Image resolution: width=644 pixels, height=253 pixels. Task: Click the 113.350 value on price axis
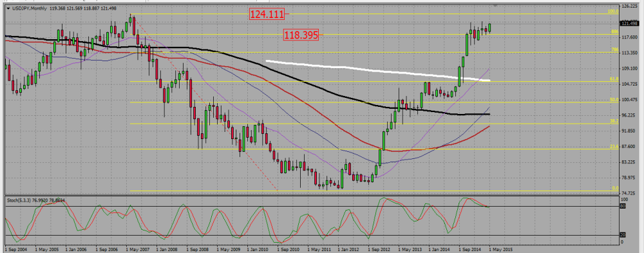tap(630, 53)
